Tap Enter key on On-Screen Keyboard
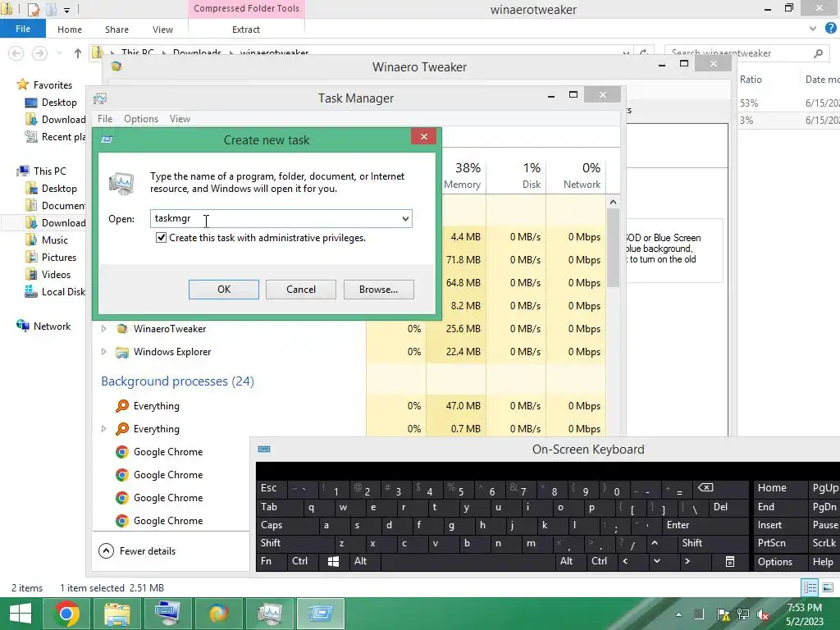The image size is (840, 630). coord(705,525)
